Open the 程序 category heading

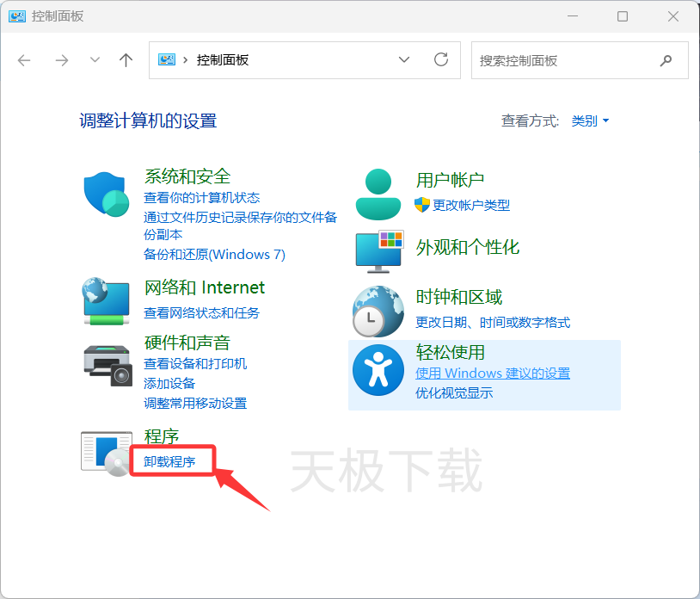coord(161,436)
